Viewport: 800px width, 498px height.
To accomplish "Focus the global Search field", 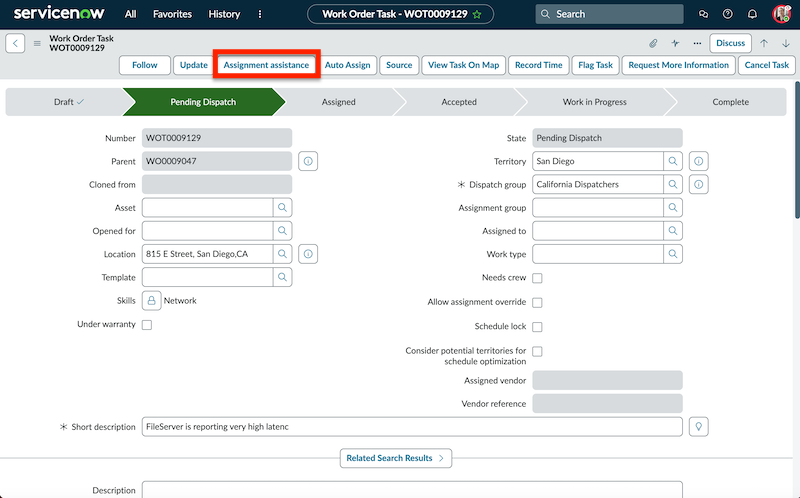I will click(x=609, y=14).
